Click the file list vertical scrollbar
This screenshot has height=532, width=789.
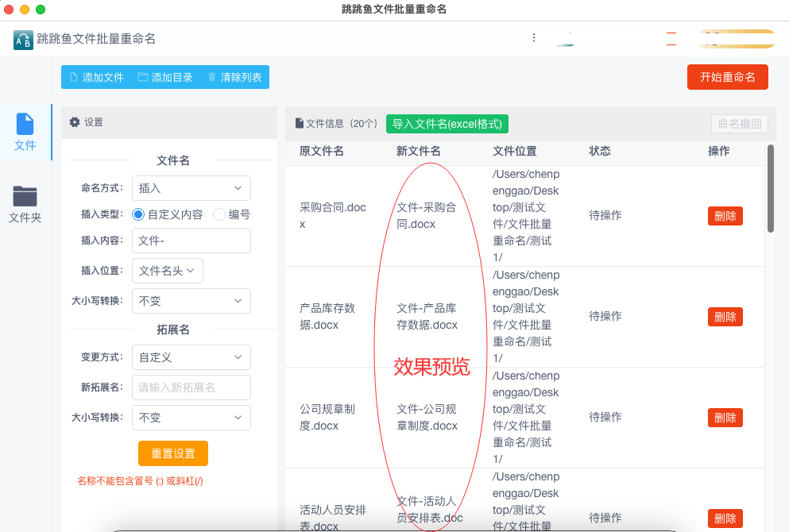click(x=771, y=188)
